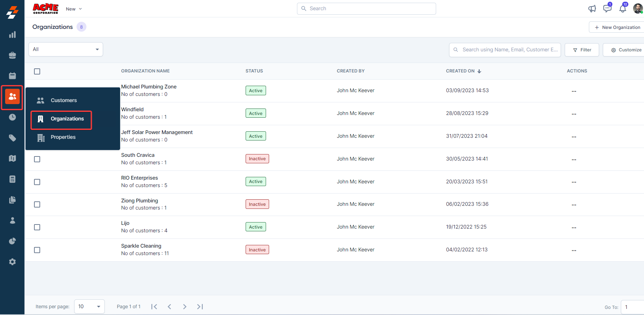Open the settings gear in sidebar
This screenshot has width=644, height=315.
click(12, 262)
